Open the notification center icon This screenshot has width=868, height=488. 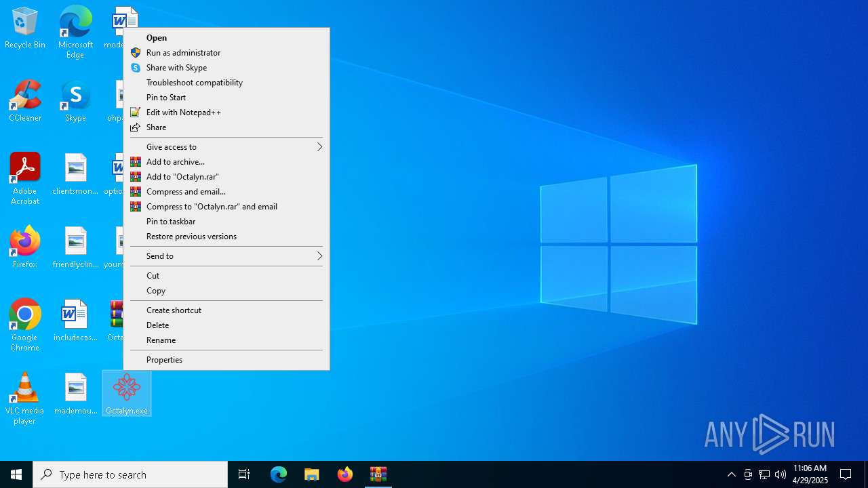(x=846, y=474)
